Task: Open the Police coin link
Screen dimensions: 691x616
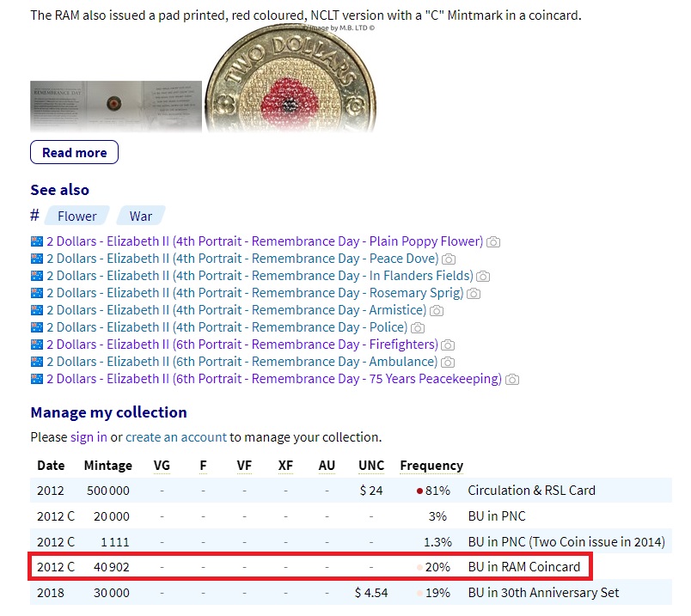Action: tap(227, 327)
